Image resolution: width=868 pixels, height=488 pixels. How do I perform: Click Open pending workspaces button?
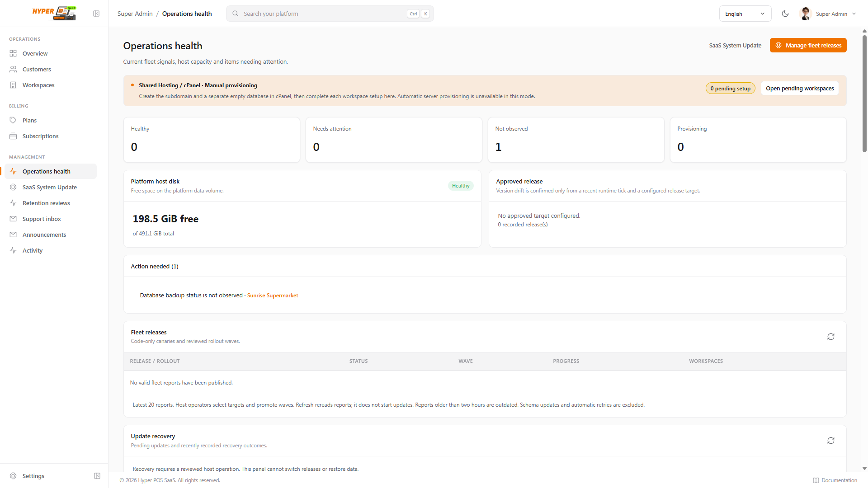click(799, 88)
